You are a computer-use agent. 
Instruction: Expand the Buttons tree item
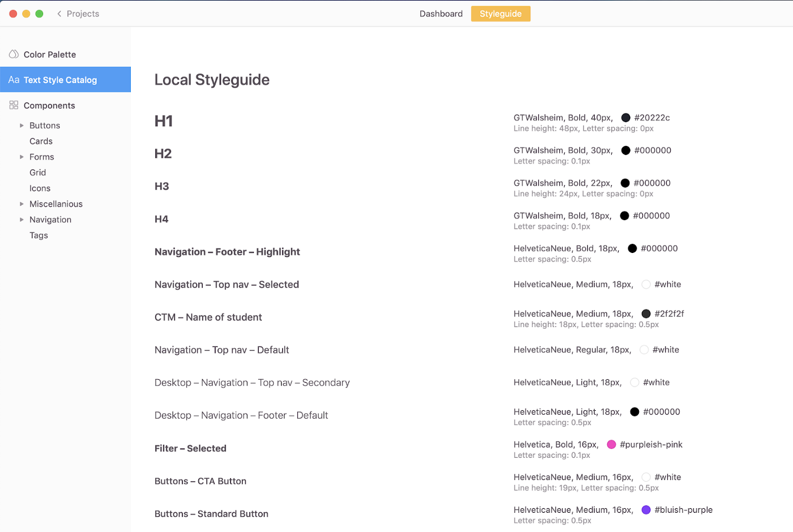coord(22,126)
